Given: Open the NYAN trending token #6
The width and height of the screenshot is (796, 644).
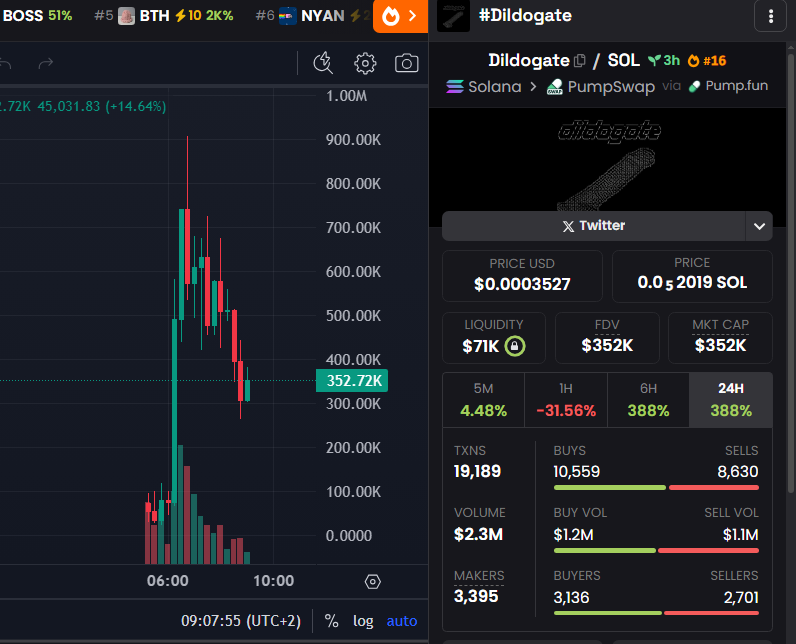Looking at the screenshot, I should tap(314, 16).
